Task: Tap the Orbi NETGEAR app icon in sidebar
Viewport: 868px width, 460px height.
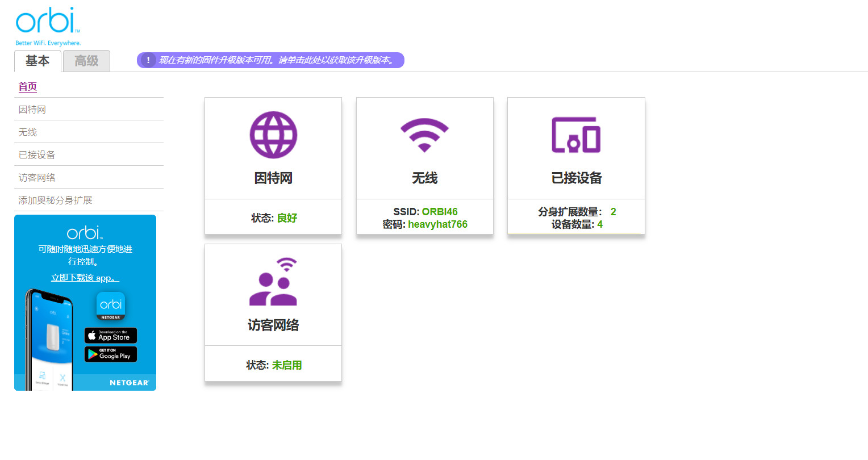Action: point(111,306)
